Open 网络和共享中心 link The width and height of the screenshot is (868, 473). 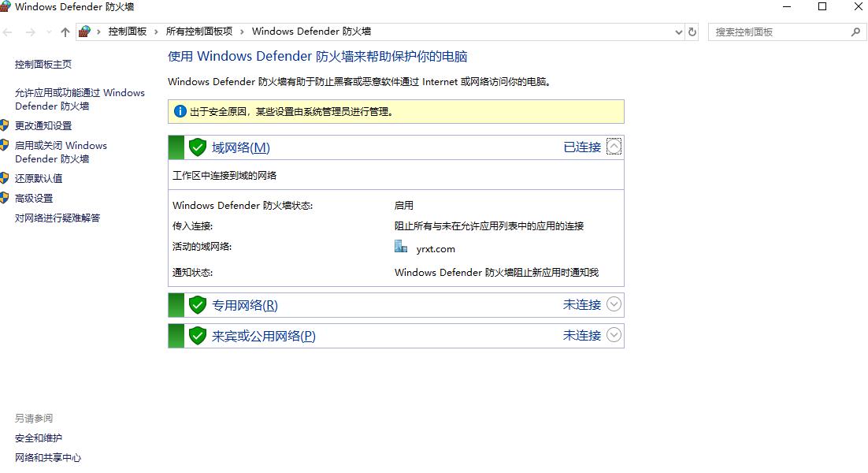48,458
